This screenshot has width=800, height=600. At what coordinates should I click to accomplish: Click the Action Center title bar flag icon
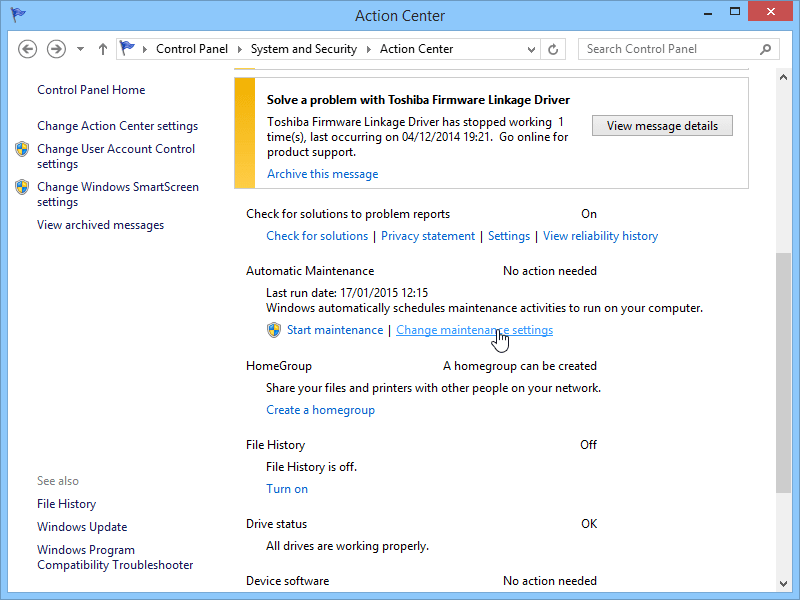tap(18, 14)
